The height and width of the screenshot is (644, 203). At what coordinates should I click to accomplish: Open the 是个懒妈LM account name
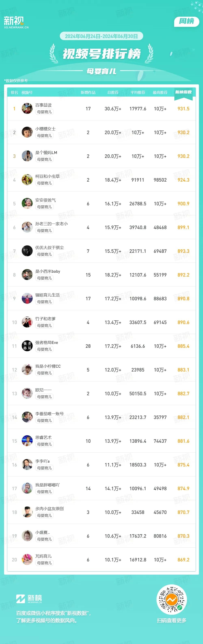pos(46,153)
